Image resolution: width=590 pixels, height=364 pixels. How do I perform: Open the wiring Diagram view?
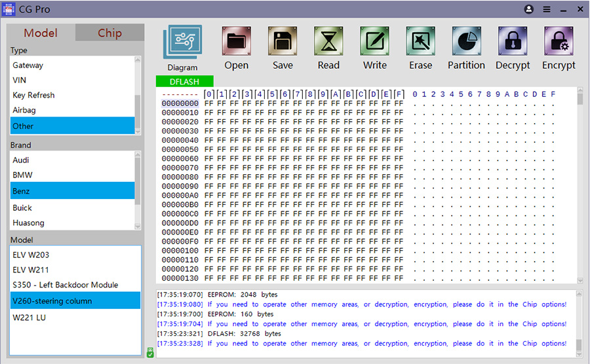182,44
